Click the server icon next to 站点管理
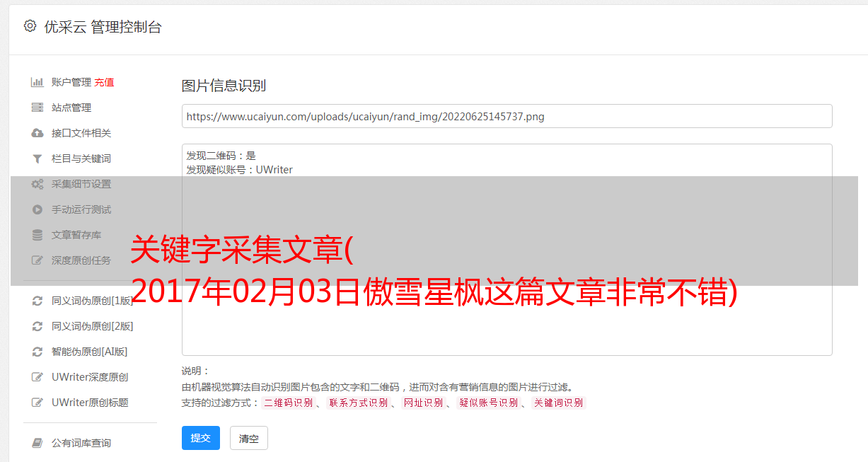 (37, 108)
